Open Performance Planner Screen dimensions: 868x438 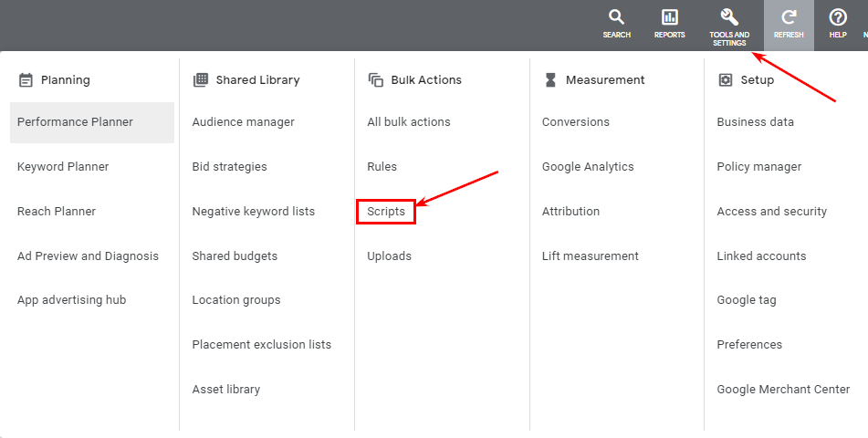tap(92, 122)
